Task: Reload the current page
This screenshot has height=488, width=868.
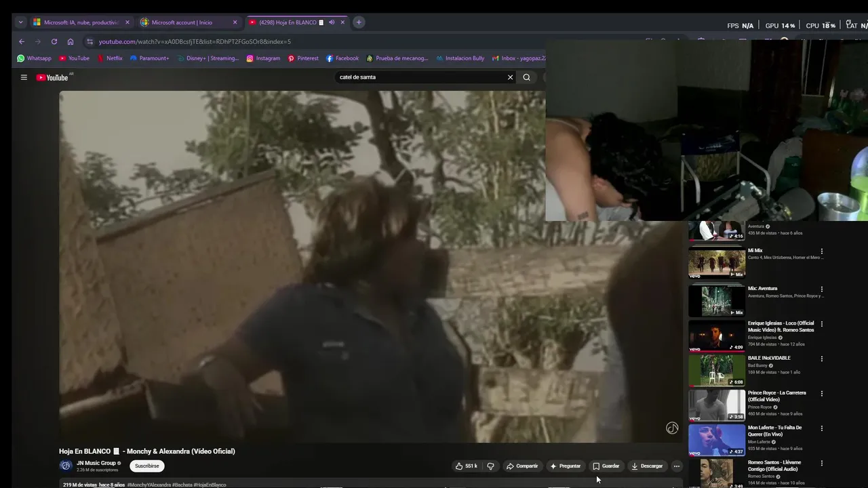Action: click(x=54, y=41)
